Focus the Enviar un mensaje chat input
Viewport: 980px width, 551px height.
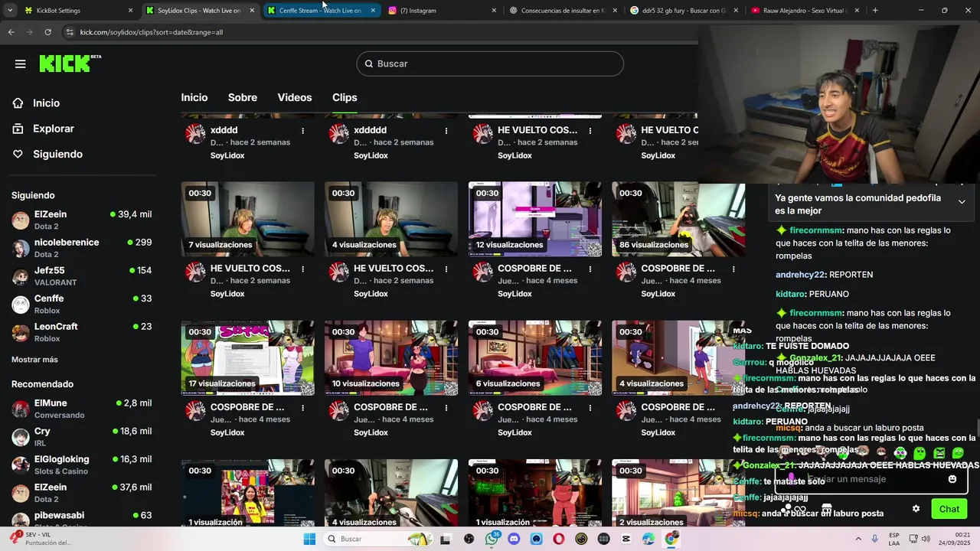tap(871, 479)
